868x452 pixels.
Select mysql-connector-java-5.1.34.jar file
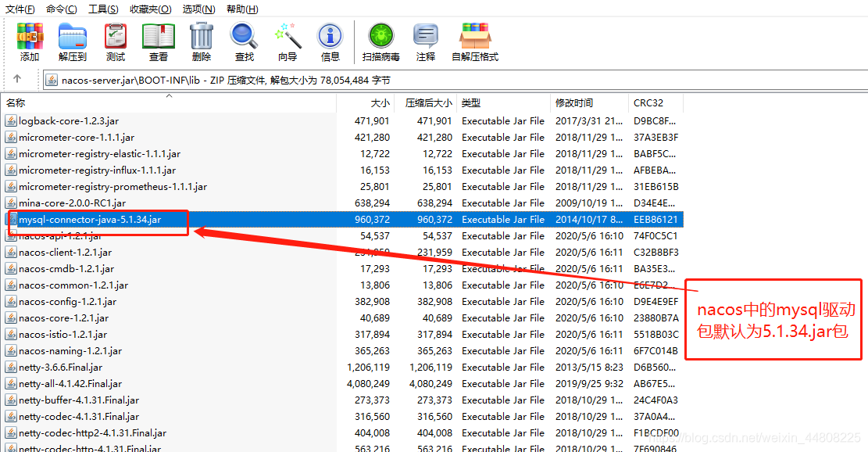(90, 219)
